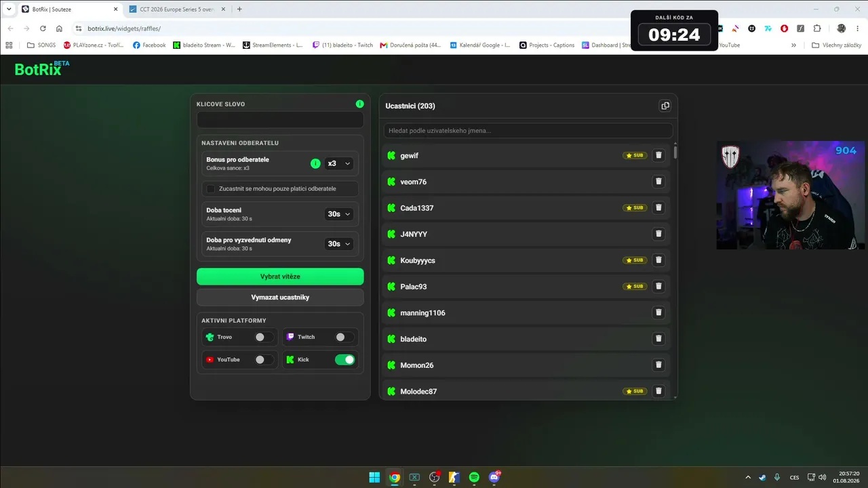Screen dimensions: 868x488
Task: Open Doba toceni 30s dropdown
Action: click(339, 214)
